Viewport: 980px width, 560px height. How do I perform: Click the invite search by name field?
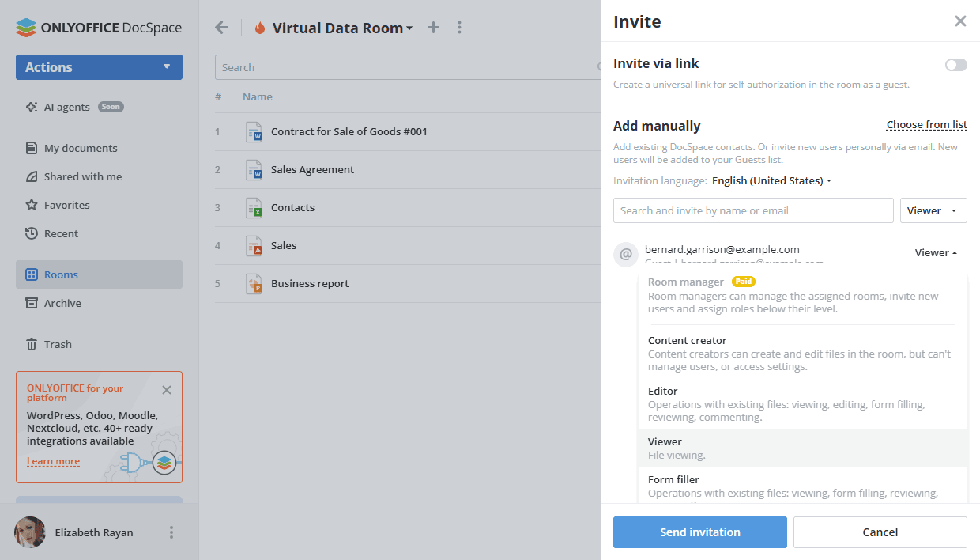752,210
